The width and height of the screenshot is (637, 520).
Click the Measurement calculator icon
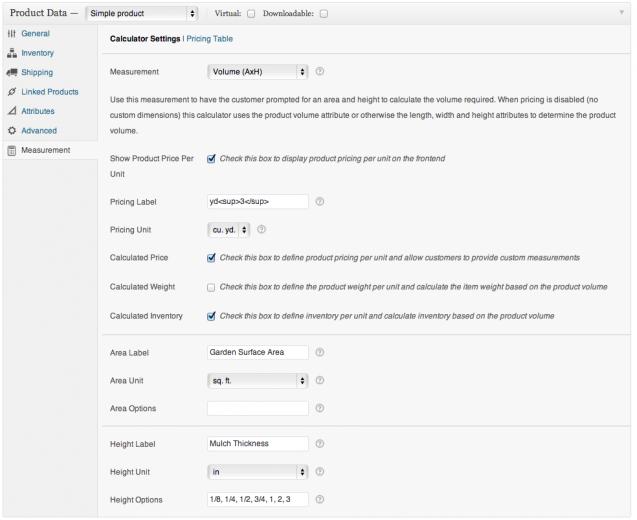tap(12, 150)
